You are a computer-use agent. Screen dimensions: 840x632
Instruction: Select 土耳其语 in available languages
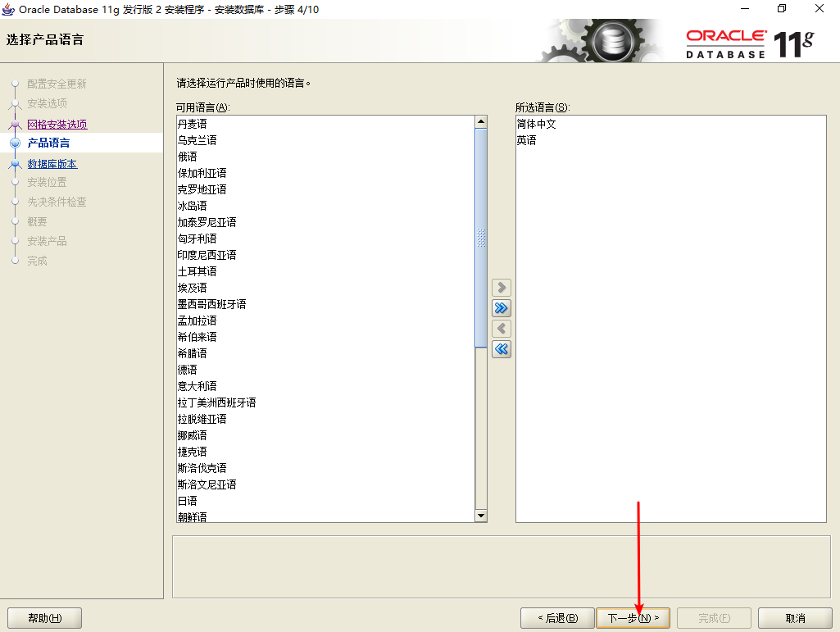click(x=325, y=271)
